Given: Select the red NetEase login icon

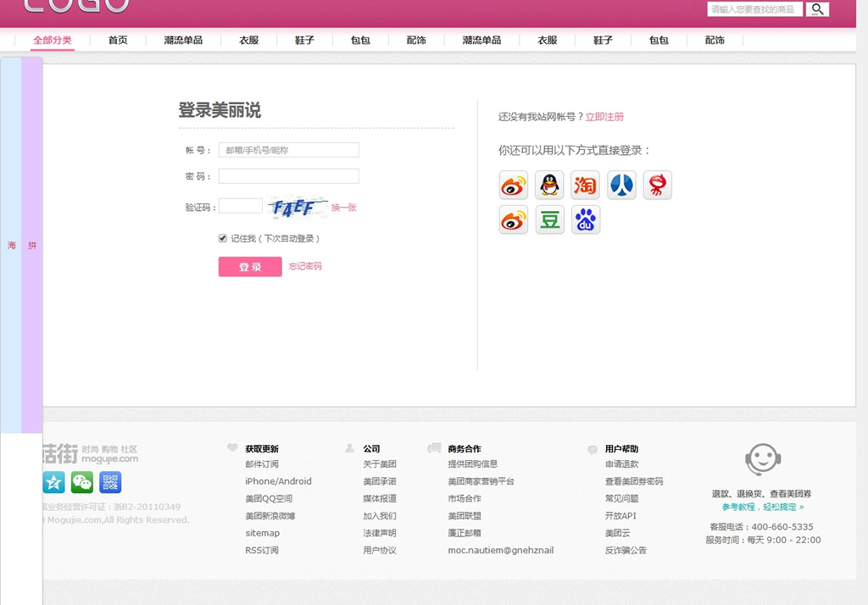Looking at the screenshot, I should pos(657,185).
